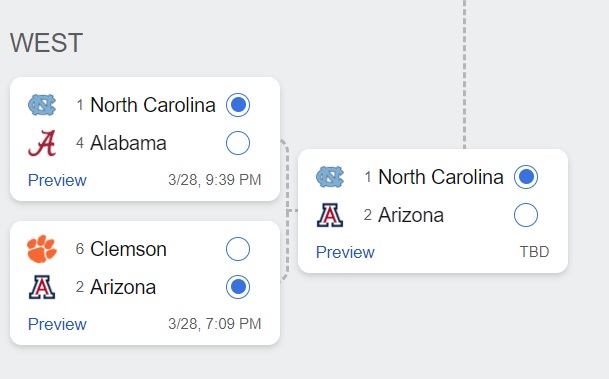
Task: Click the Alabama team name
Action: point(128,143)
